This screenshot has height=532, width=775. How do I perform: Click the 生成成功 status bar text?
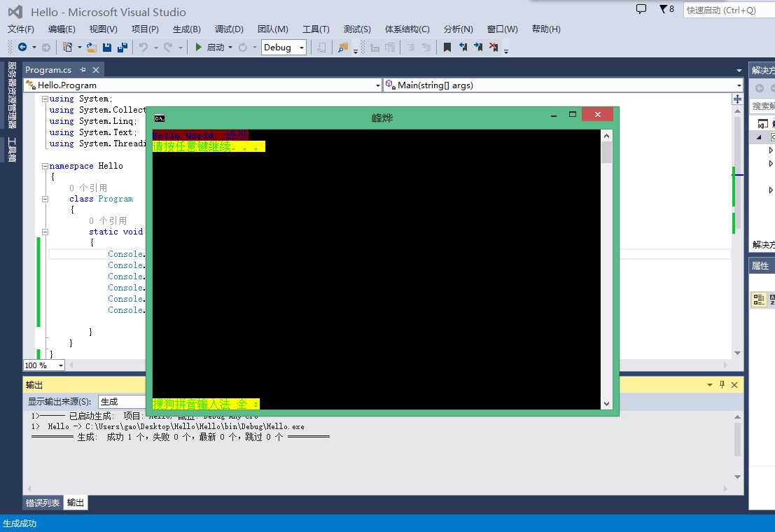click(x=20, y=523)
